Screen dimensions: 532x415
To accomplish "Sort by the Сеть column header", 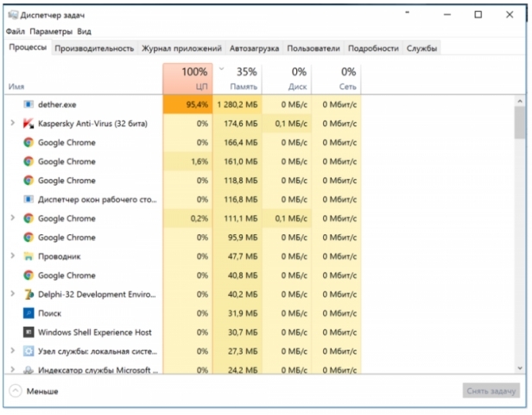I will (336, 79).
